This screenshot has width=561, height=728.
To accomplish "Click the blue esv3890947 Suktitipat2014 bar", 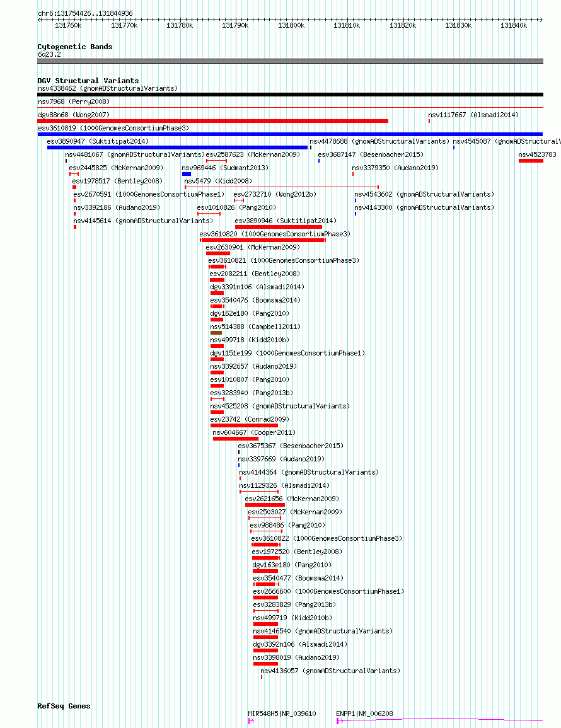I will tap(177, 147).
